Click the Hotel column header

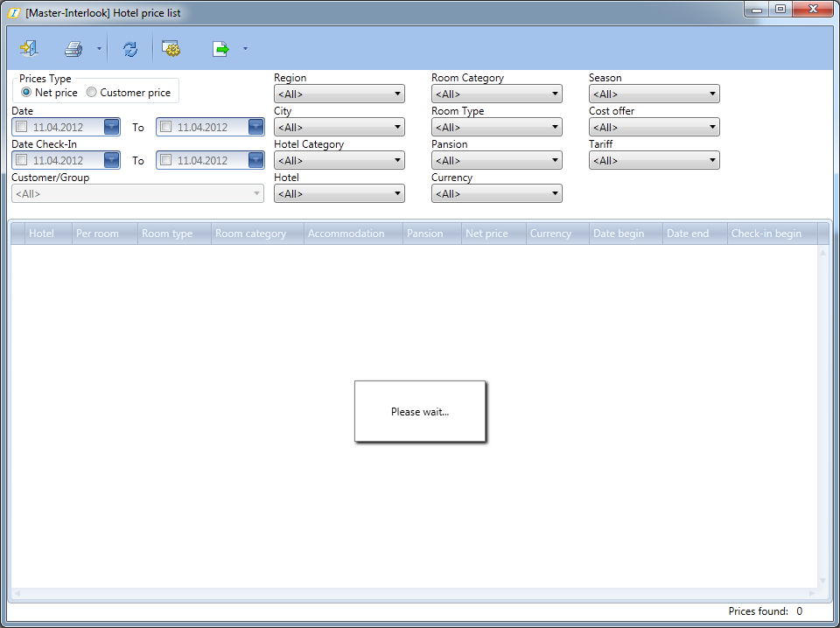[41, 234]
